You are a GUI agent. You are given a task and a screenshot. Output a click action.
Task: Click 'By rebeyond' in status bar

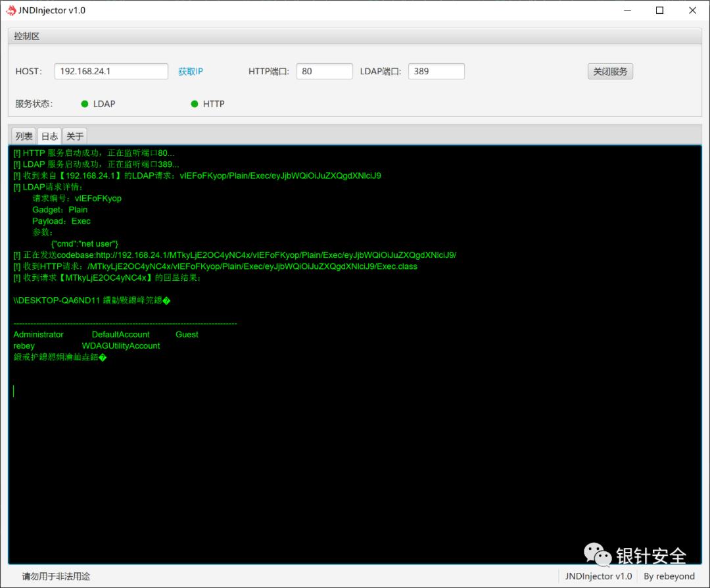pos(669,576)
